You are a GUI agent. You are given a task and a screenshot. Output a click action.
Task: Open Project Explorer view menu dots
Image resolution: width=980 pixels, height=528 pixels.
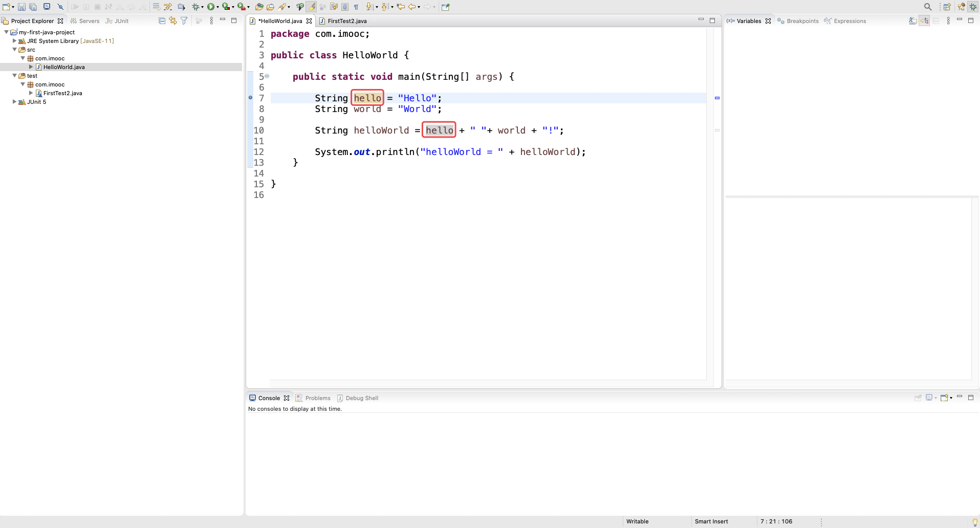211,21
